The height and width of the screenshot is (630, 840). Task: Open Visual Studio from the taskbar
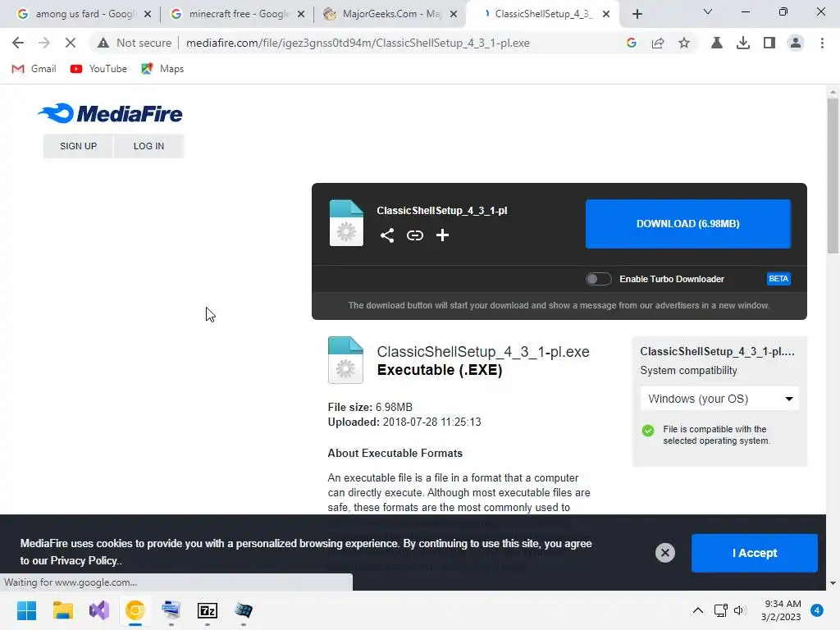point(99,610)
